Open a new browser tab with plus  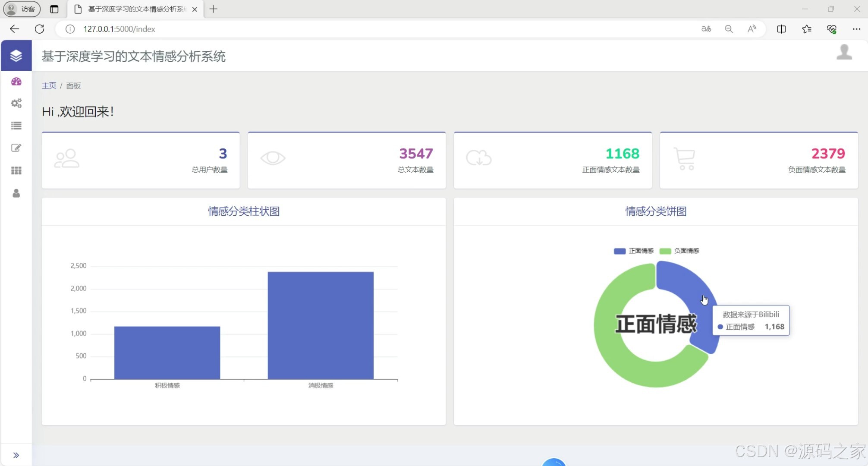(x=214, y=9)
